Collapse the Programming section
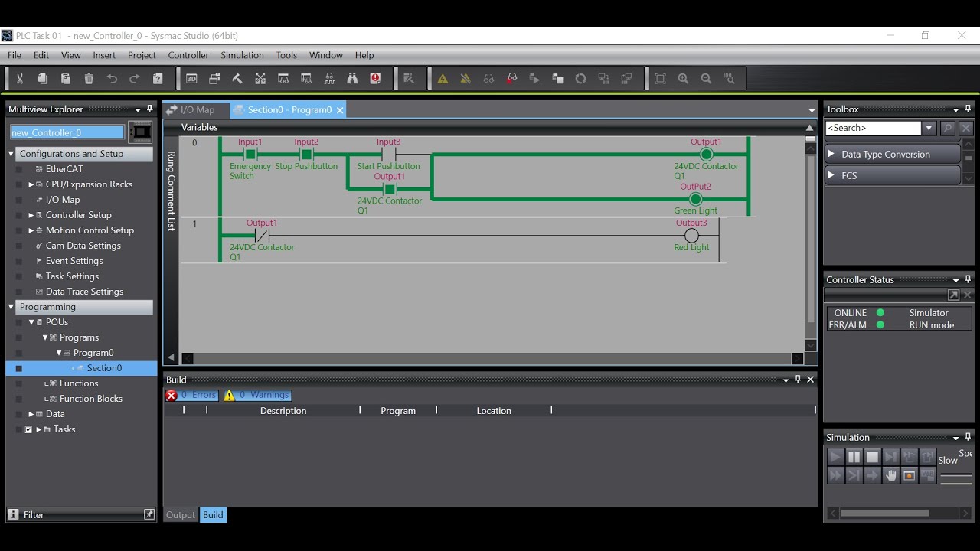Image resolution: width=980 pixels, height=551 pixels. pos(11,307)
